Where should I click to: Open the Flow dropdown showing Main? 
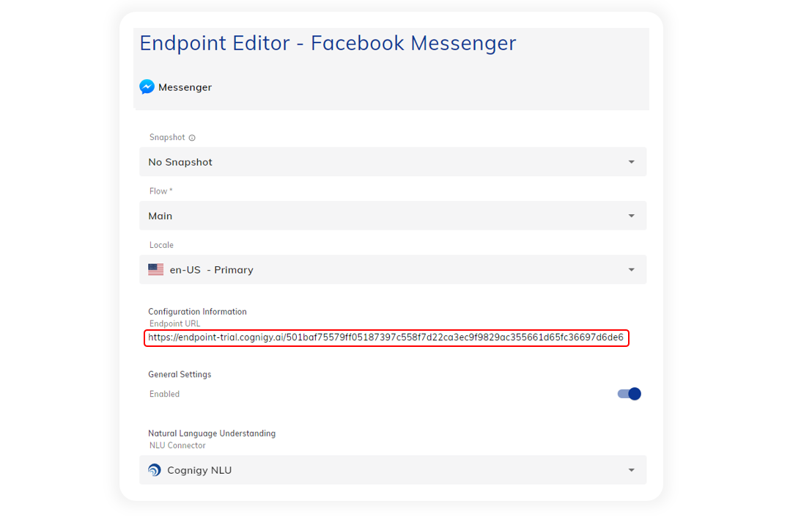pos(393,216)
